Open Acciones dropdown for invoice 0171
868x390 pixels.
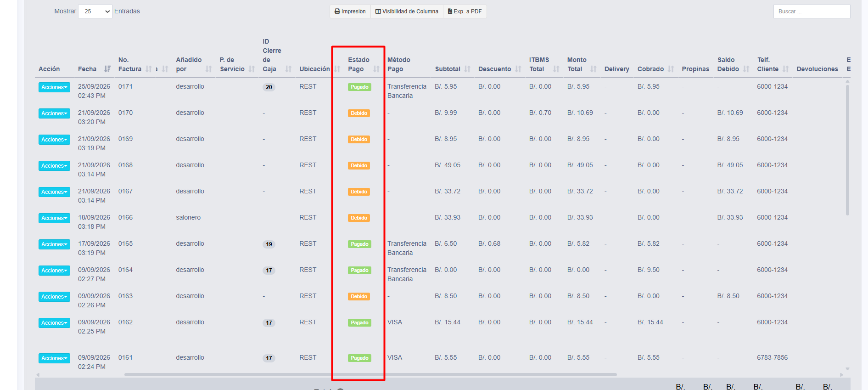(x=54, y=87)
